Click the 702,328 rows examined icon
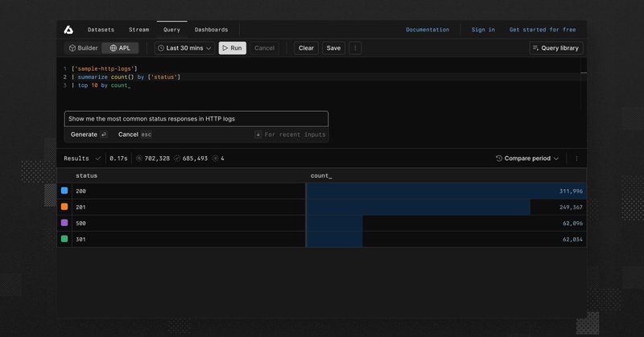The width and height of the screenshot is (644, 337). point(138,158)
